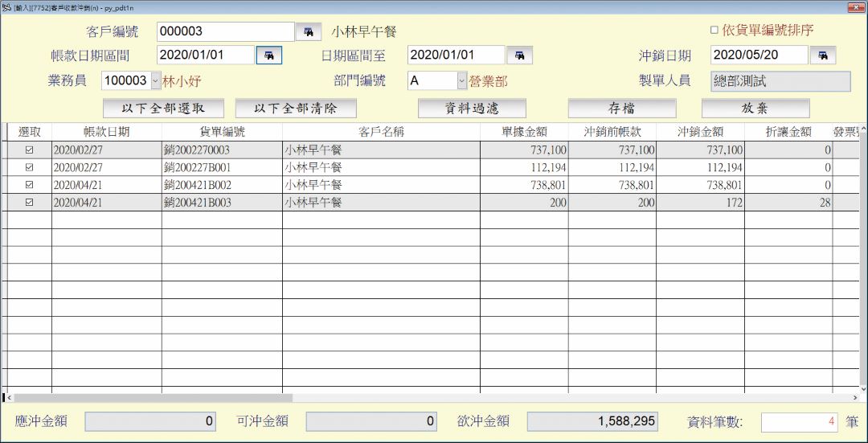The width and height of the screenshot is (868, 443).
Task: Click left arrow of horizontal scrollbar
Action: [8, 398]
